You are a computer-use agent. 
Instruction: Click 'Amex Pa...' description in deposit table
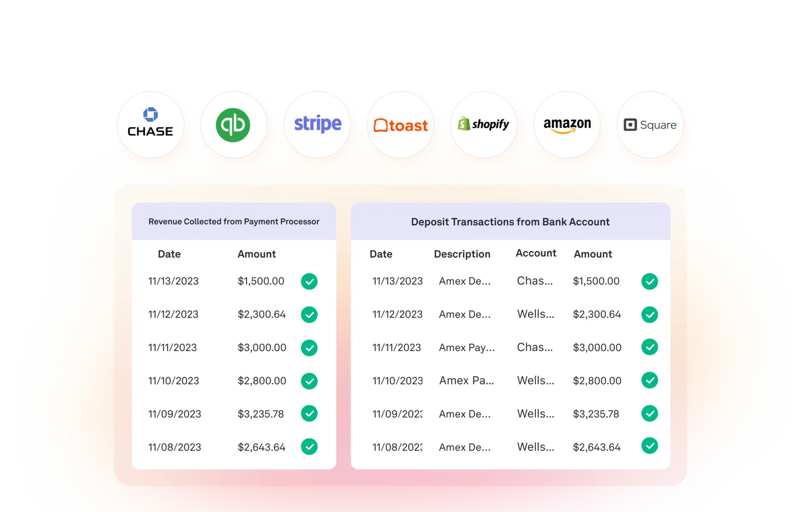coord(466,381)
